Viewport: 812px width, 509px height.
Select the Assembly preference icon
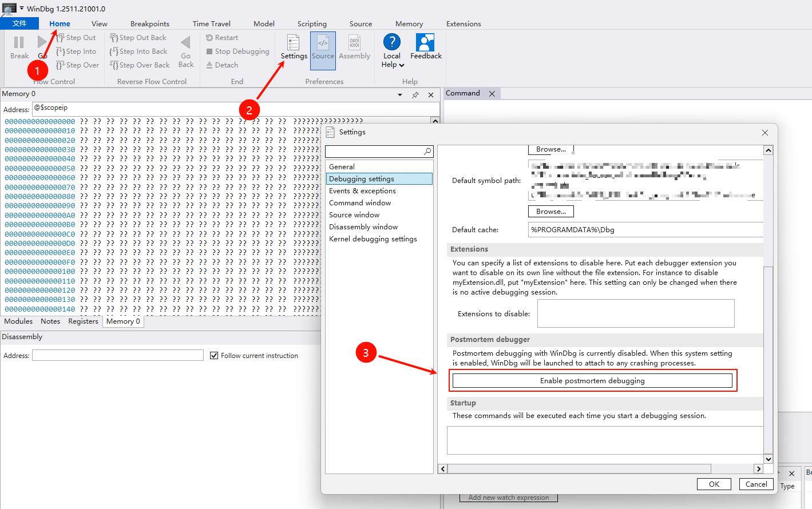[354, 43]
